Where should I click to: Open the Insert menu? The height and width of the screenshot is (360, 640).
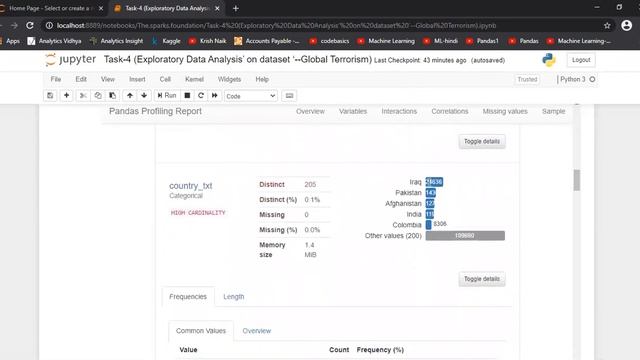tap(137, 79)
